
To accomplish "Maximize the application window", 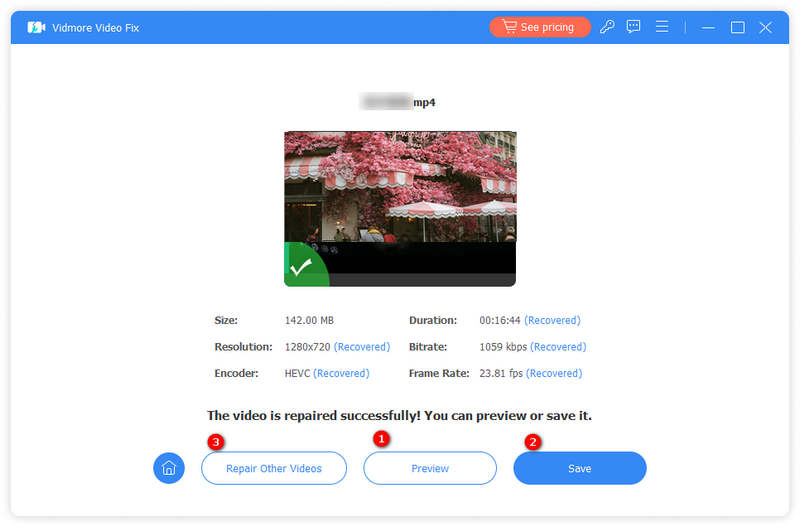I will click(x=737, y=27).
